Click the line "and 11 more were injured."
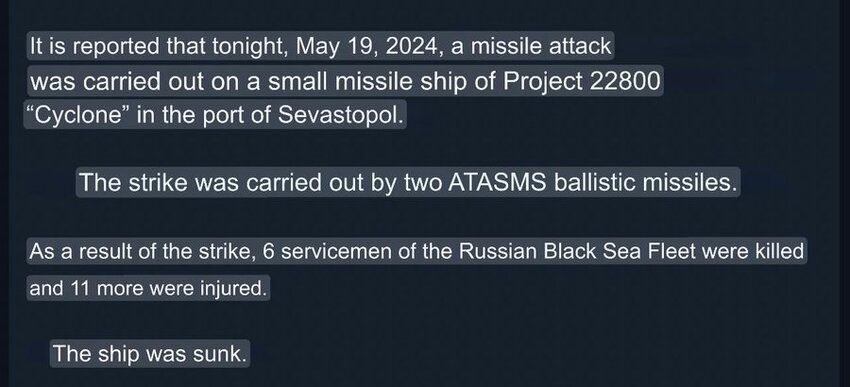850x387 pixels. (149, 288)
